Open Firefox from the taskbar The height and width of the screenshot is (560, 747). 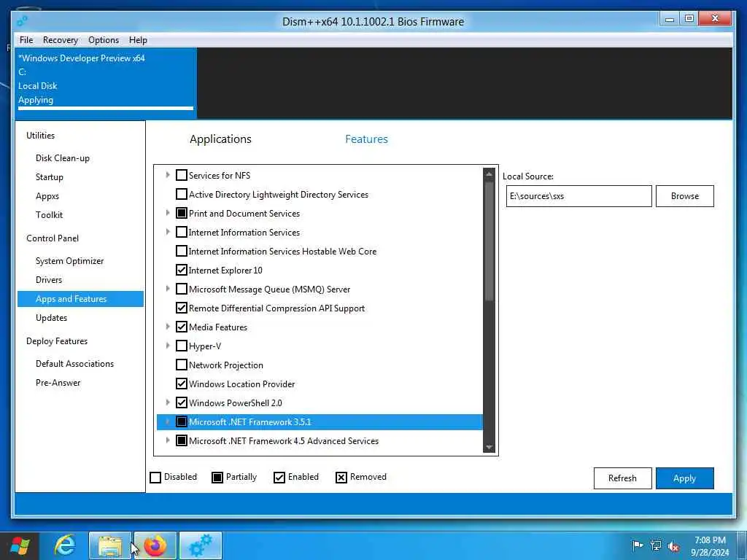[x=155, y=545]
